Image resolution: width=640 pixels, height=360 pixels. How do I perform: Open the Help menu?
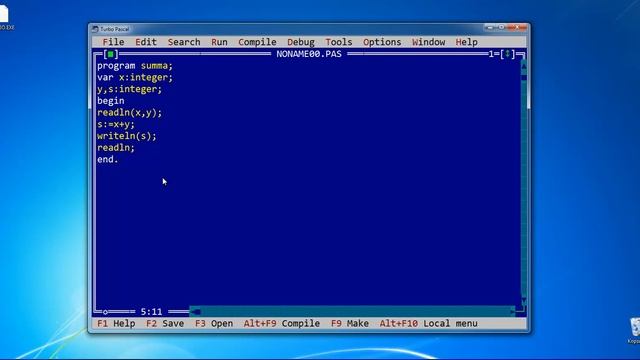click(x=467, y=42)
